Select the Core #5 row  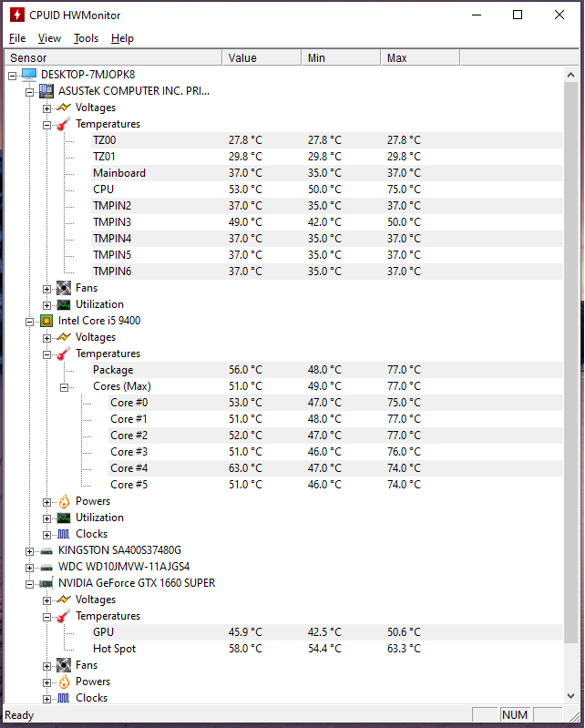[335, 485]
